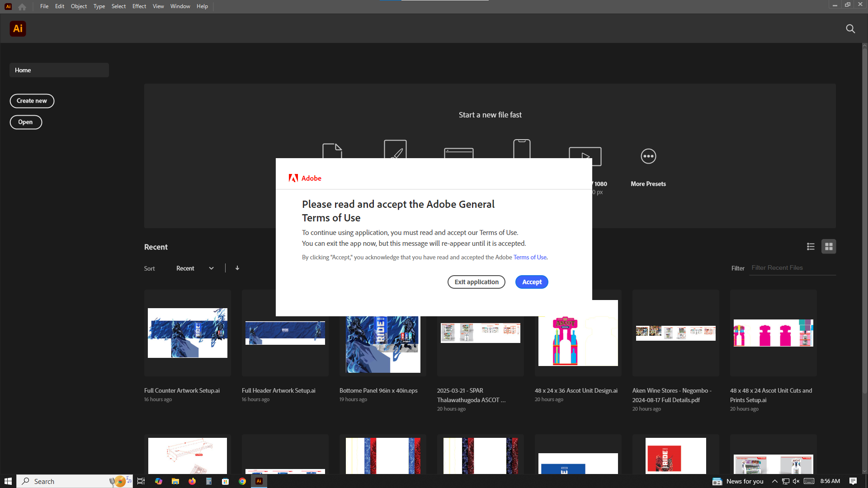Click the Filter Recent Files field
Image resolution: width=868 pixels, height=488 pixels.
click(x=792, y=268)
